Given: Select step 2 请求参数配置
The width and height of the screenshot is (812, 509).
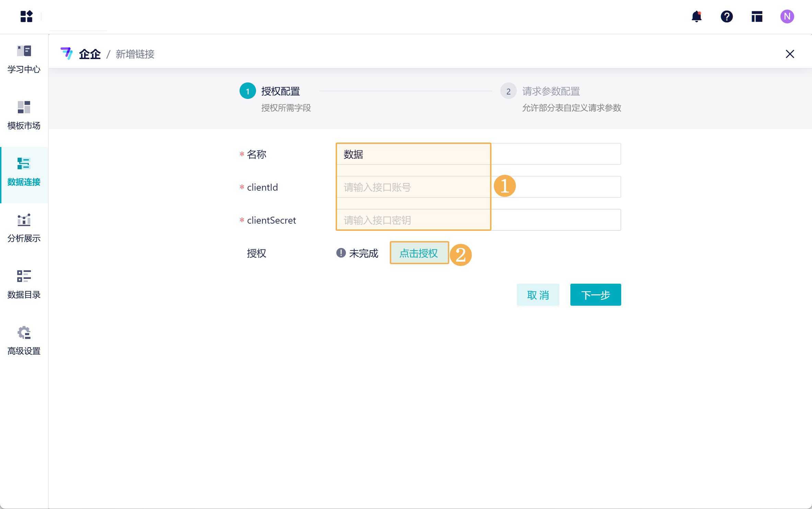Looking at the screenshot, I should [x=550, y=91].
